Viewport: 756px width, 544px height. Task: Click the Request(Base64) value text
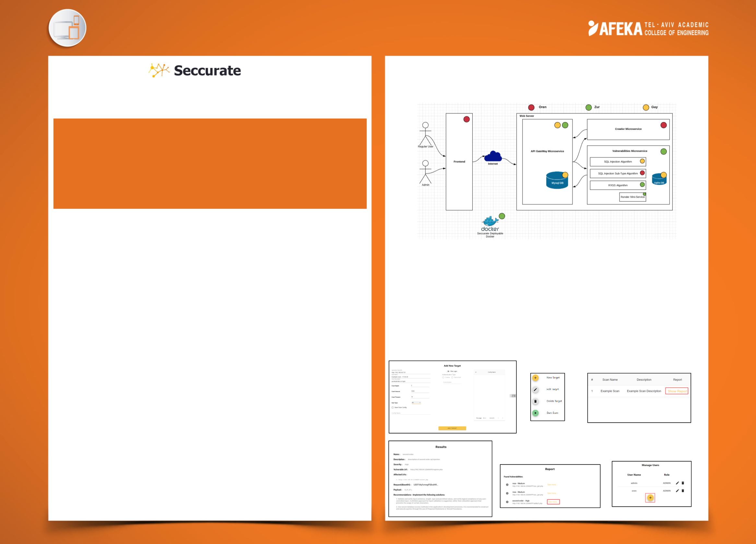pos(426,485)
